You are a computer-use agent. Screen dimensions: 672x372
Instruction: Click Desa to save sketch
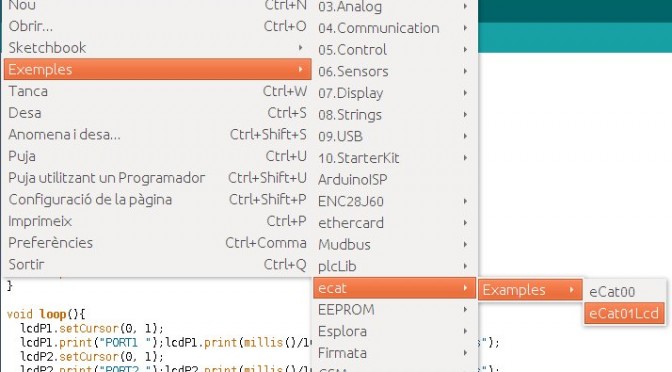[x=157, y=113]
